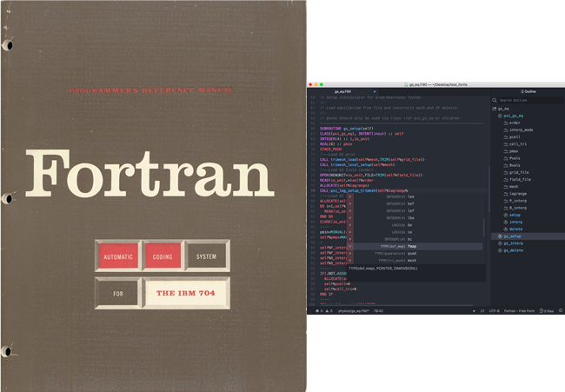Click the 'CALL trimesh_local_setup(self%mesh)' line
Viewport: 565px width, 392px height.
(x=357, y=164)
